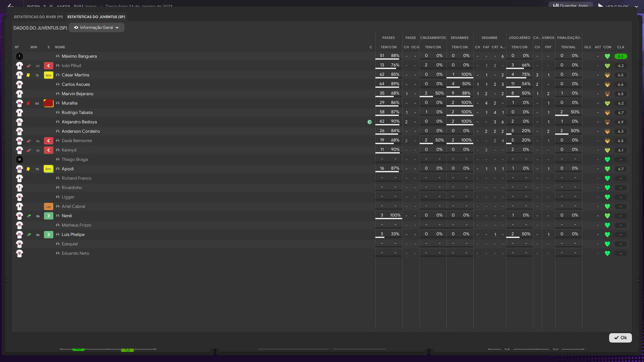Image resolution: width=644 pixels, height=362 pixels.
Task: Click César Martins' 75% aerial duels value
Action: point(526,74)
